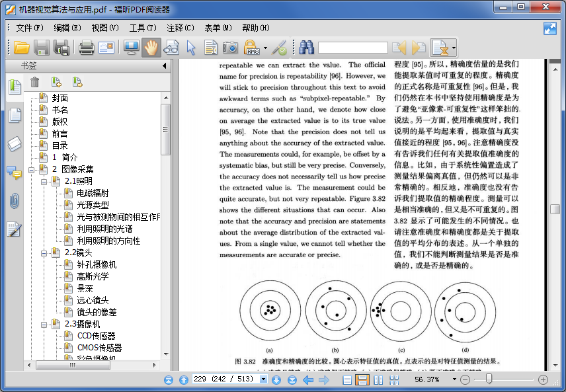Select the 'CCD传感器' bookmark
The image size is (566, 392).
pyautogui.click(x=96, y=336)
